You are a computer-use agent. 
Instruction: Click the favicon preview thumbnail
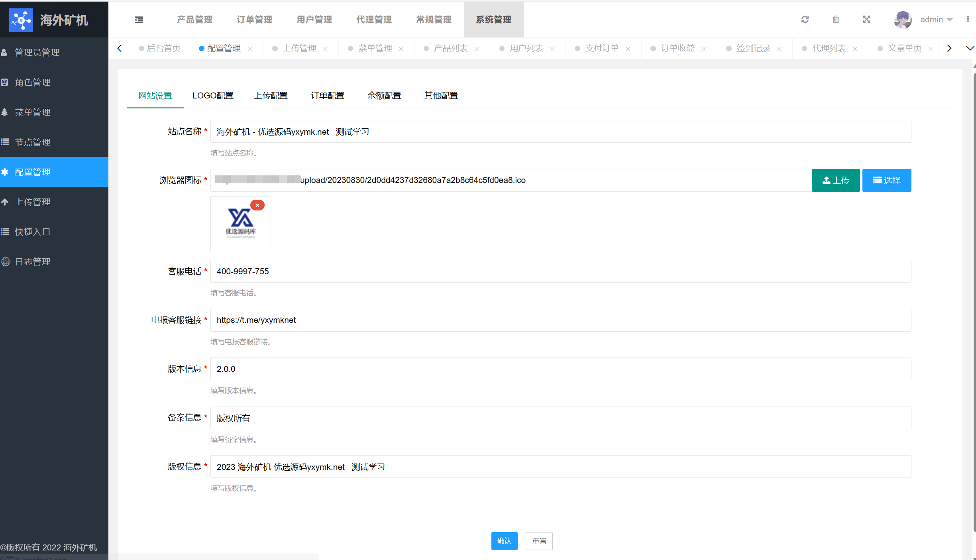241,224
